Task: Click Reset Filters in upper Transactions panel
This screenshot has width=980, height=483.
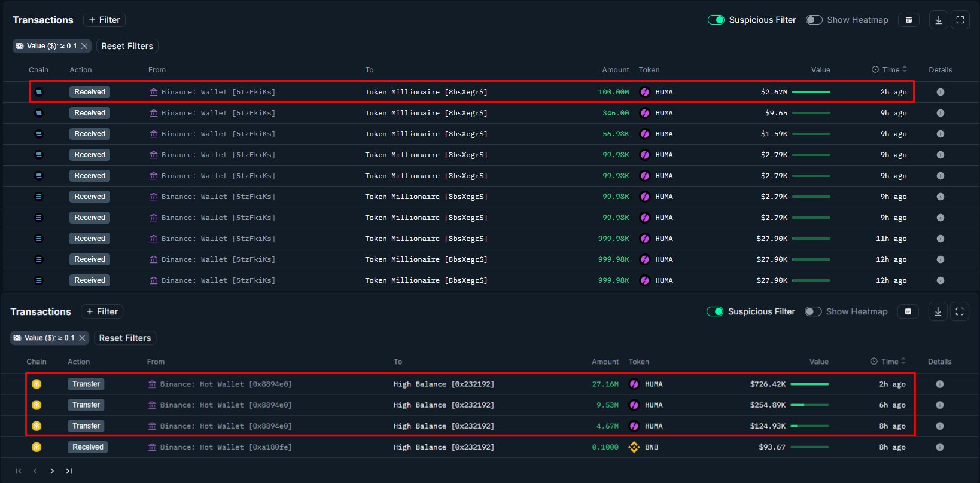Action: (x=127, y=46)
